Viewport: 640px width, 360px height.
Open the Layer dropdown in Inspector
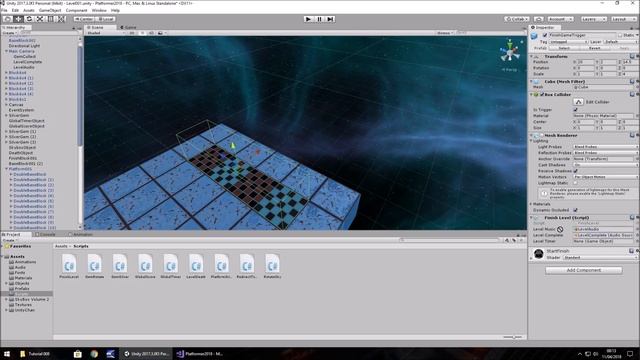point(621,42)
